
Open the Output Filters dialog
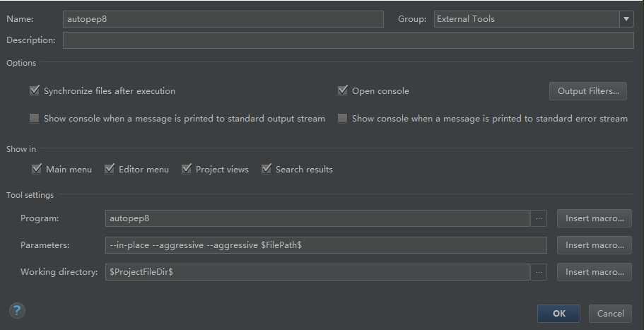click(x=587, y=91)
